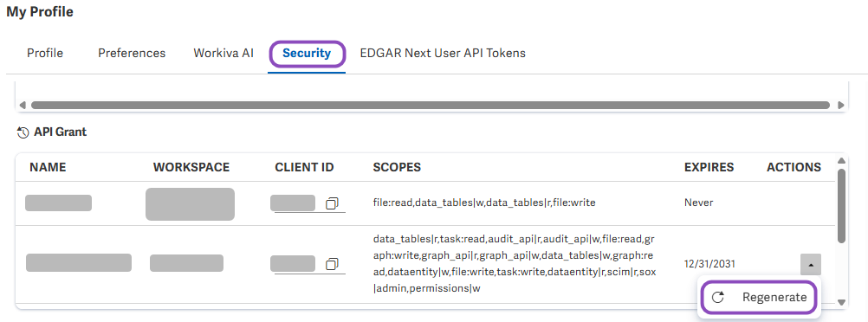Click the CLIENT ID column header
This screenshot has width=868, height=322.
coord(304,167)
